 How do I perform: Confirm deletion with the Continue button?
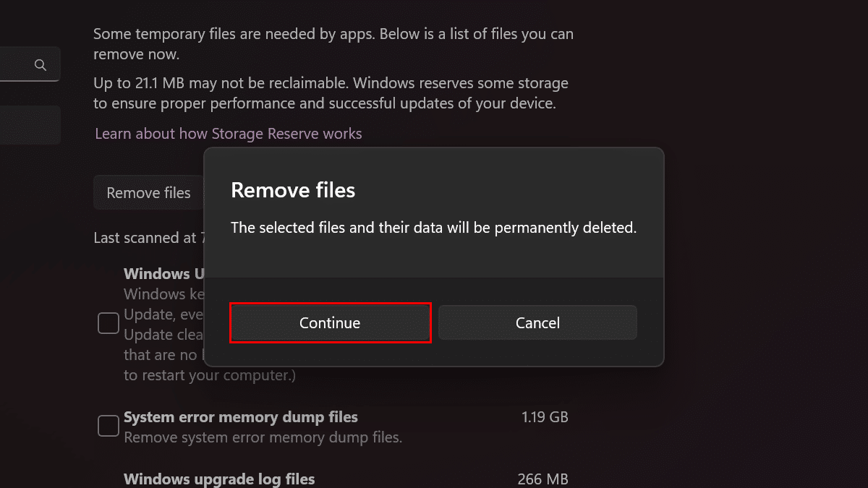click(330, 322)
